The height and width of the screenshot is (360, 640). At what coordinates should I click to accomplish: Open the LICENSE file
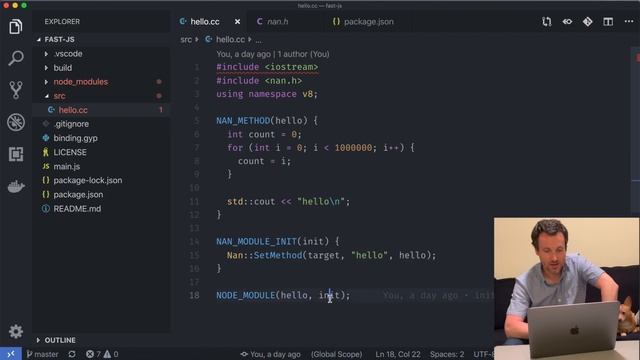tap(70, 152)
